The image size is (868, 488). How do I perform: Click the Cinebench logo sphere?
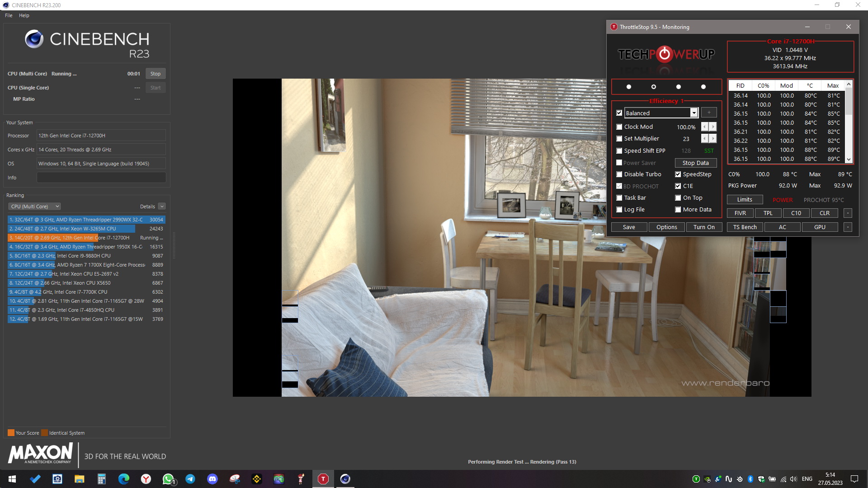click(34, 39)
